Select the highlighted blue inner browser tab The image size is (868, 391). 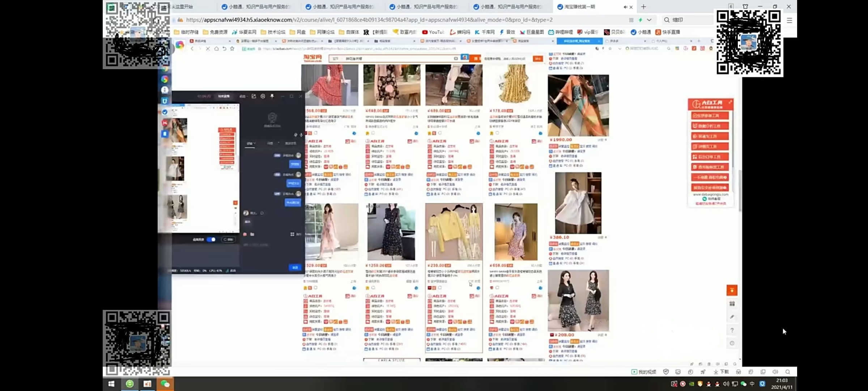579,41
